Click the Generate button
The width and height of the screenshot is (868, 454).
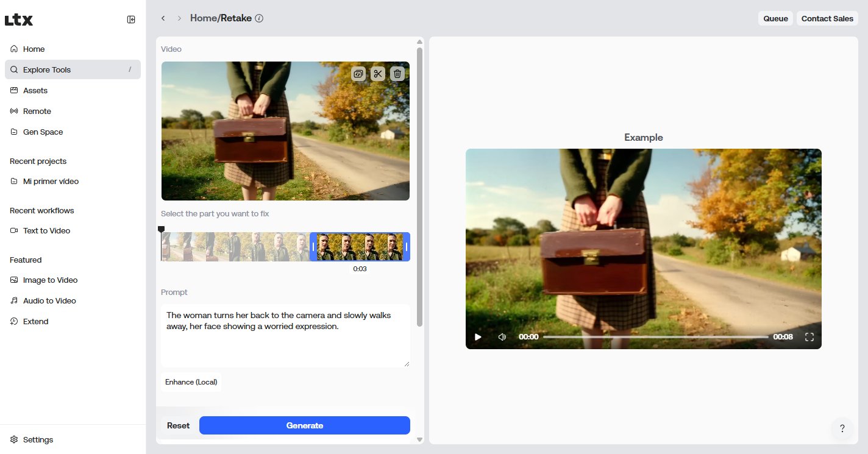point(305,425)
